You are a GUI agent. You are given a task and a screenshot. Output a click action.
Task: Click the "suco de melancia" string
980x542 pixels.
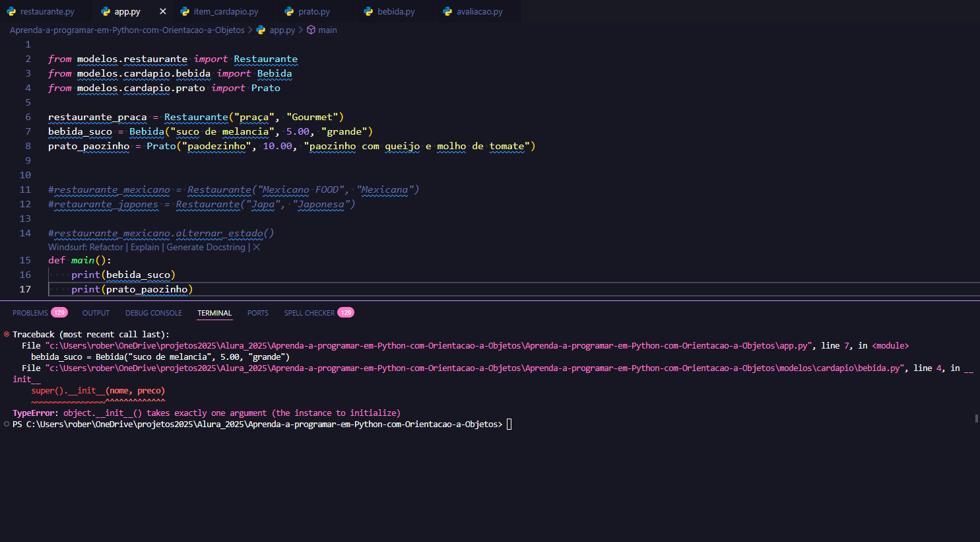coord(222,131)
